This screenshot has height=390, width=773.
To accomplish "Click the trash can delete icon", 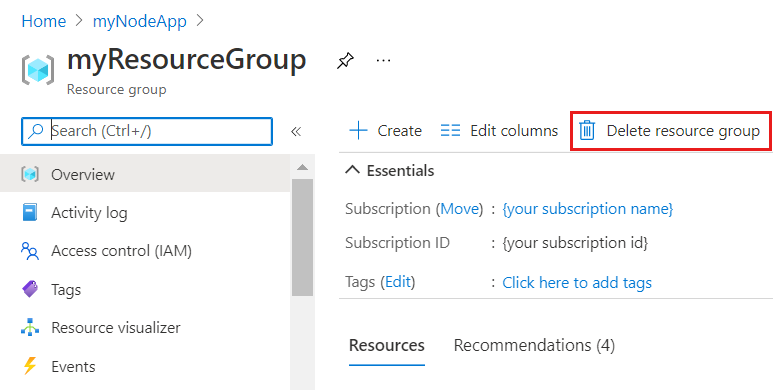I will 587,131.
